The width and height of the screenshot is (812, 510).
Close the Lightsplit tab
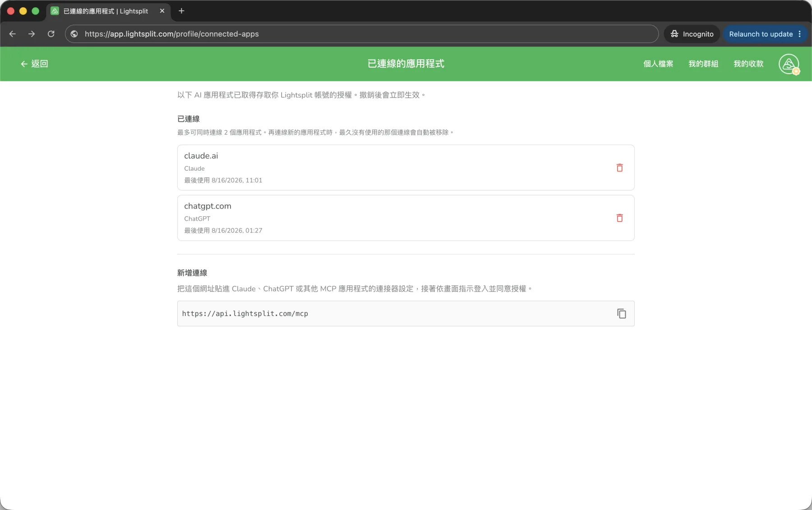pos(162,11)
